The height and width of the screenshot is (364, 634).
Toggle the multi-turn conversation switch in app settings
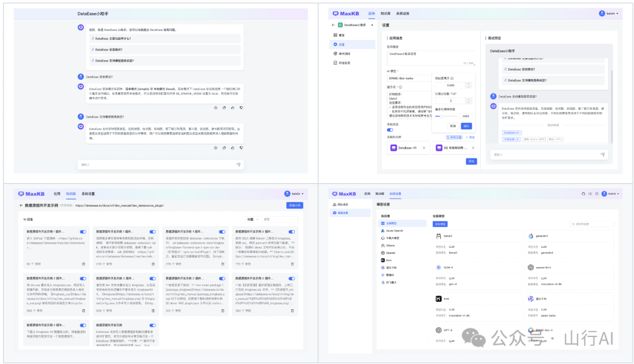tap(390, 130)
